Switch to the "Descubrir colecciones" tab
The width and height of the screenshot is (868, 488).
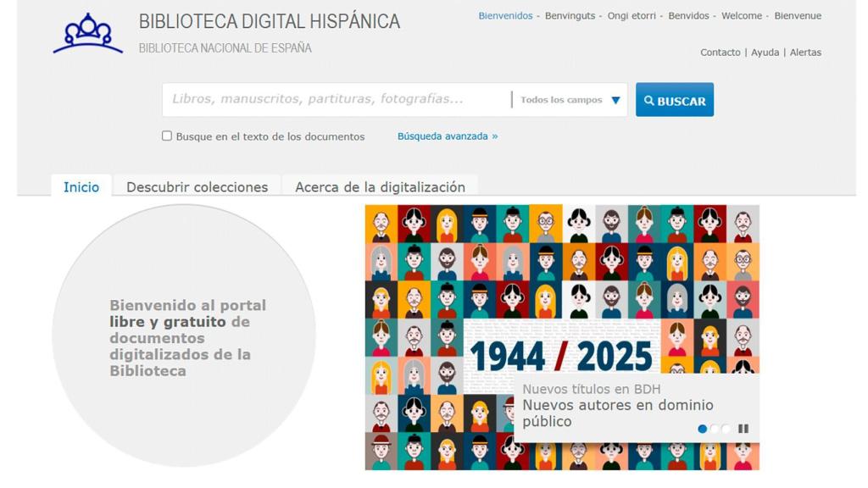click(x=197, y=186)
